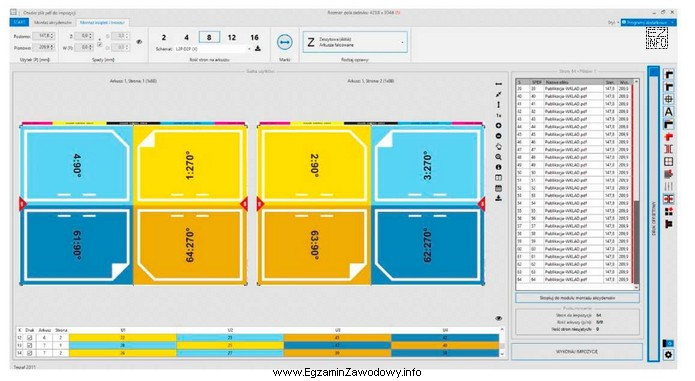Click the registration crosshair mark icon
Screen dimensions: 695x381
[668, 99]
